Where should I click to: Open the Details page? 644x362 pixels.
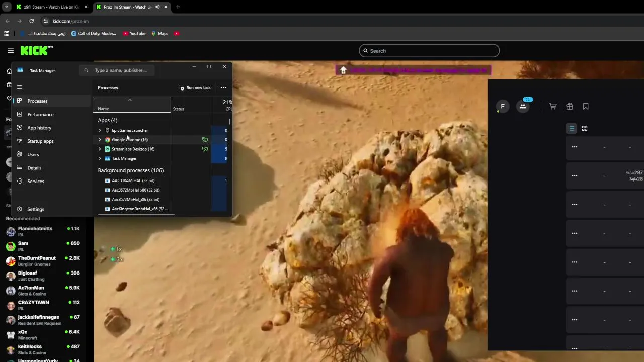point(51,168)
